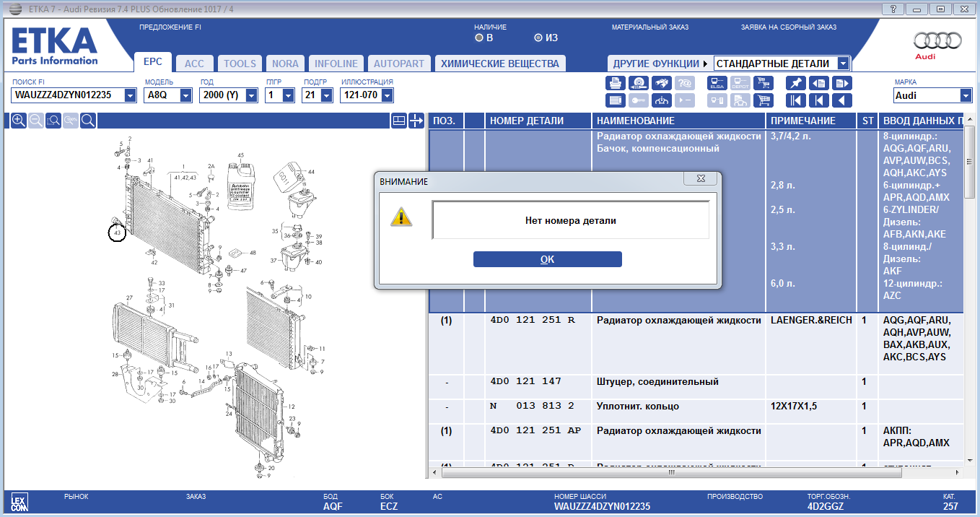Jump to the first illustration page
Image resolution: width=980 pixels, height=517 pixels.
795,100
